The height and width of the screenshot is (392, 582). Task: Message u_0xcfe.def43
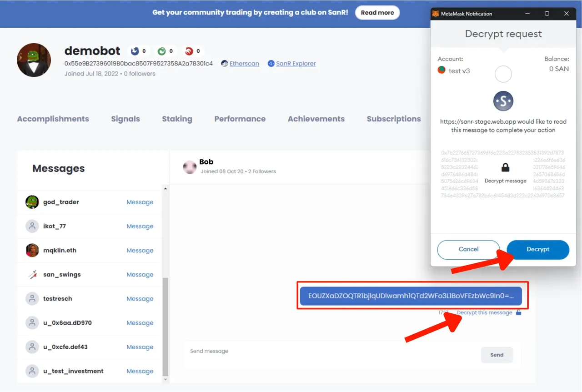click(140, 347)
